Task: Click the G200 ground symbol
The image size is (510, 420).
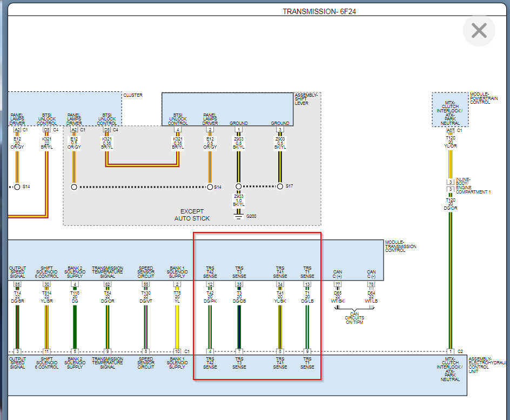Action: (x=238, y=216)
